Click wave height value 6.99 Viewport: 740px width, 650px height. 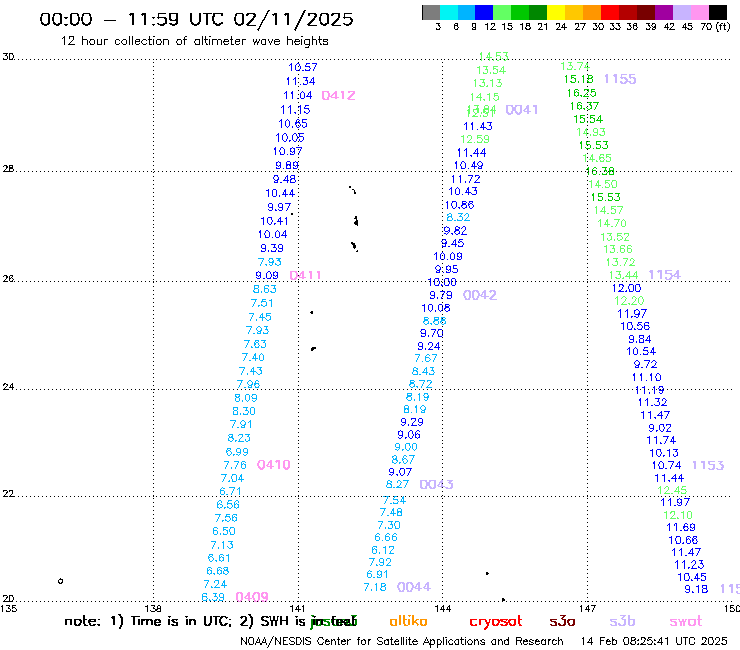pyautogui.click(x=237, y=452)
